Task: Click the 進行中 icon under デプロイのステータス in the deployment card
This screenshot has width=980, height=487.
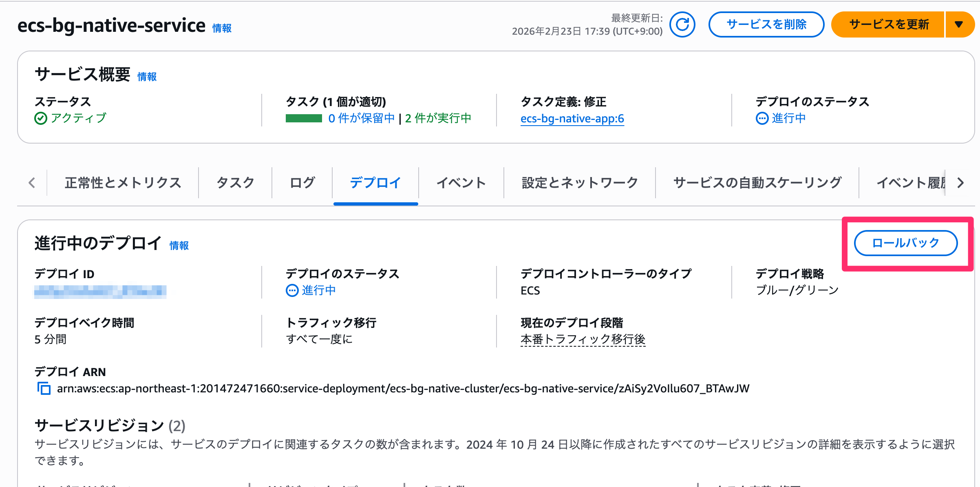Action: tap(291, 290)
